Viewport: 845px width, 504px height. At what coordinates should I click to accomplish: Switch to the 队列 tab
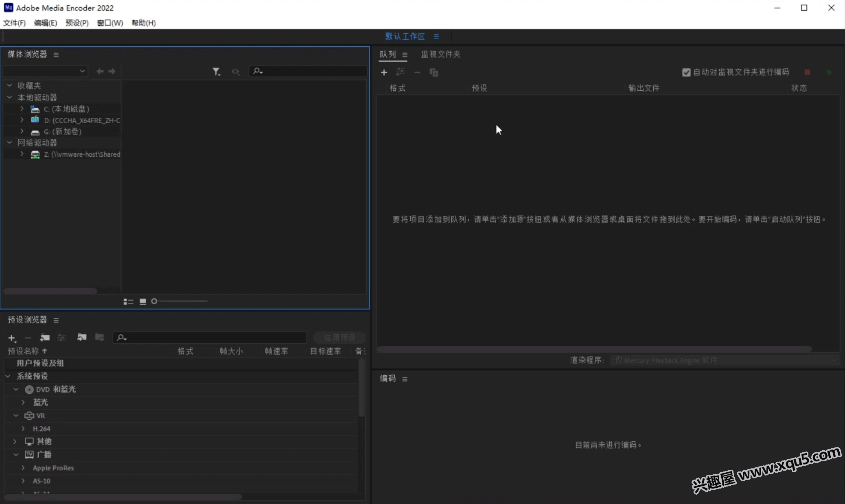point(387,54)
